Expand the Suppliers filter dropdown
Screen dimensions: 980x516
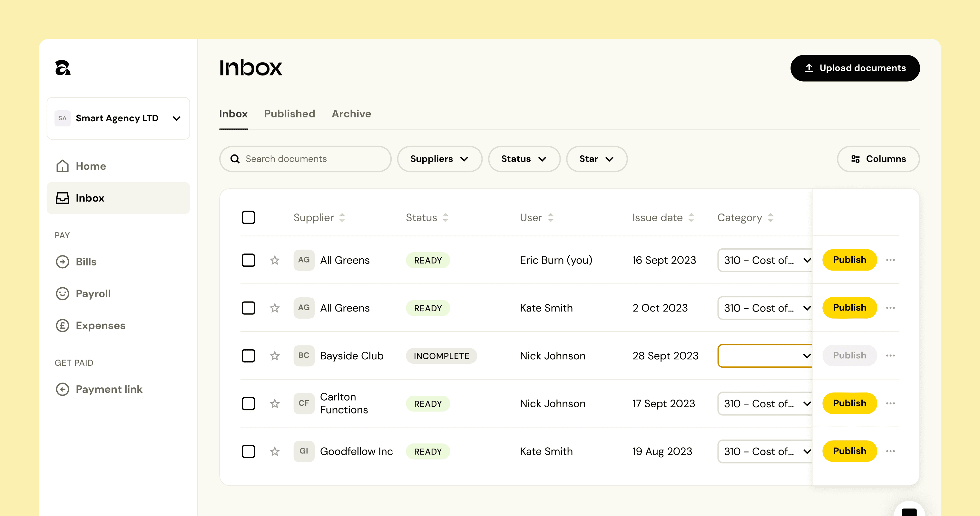(x=439, y=159)
